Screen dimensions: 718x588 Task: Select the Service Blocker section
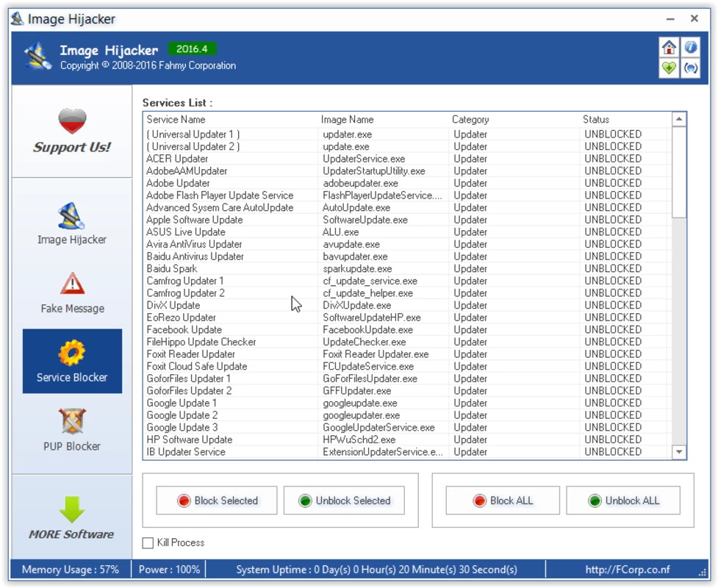[x=72, y=361]
